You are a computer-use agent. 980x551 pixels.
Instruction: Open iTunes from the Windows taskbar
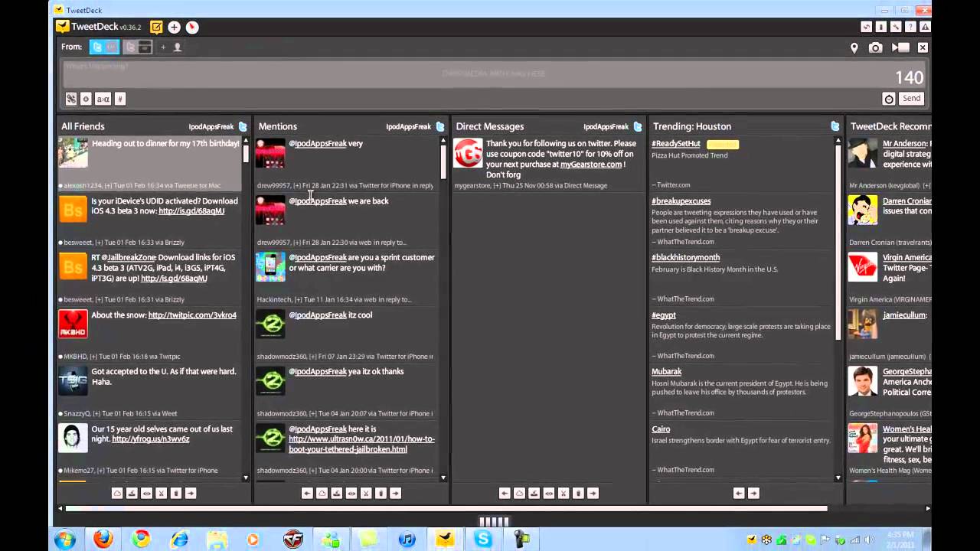(x=407, y=540)
